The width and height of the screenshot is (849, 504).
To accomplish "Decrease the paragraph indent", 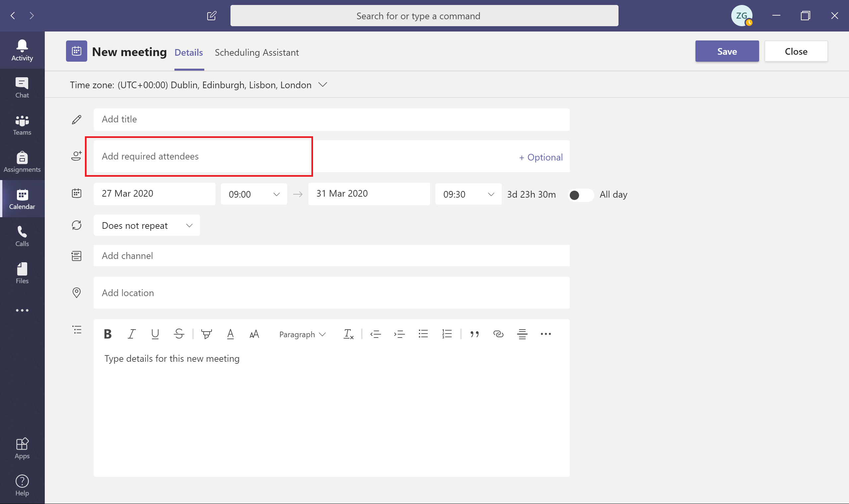I will (376, 334).
